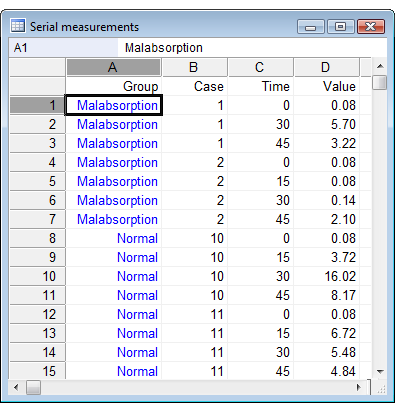This screenshot has width=395, height=403.
Task: Click Case cell 10 in row 9
Action: (x=194, y=257)
